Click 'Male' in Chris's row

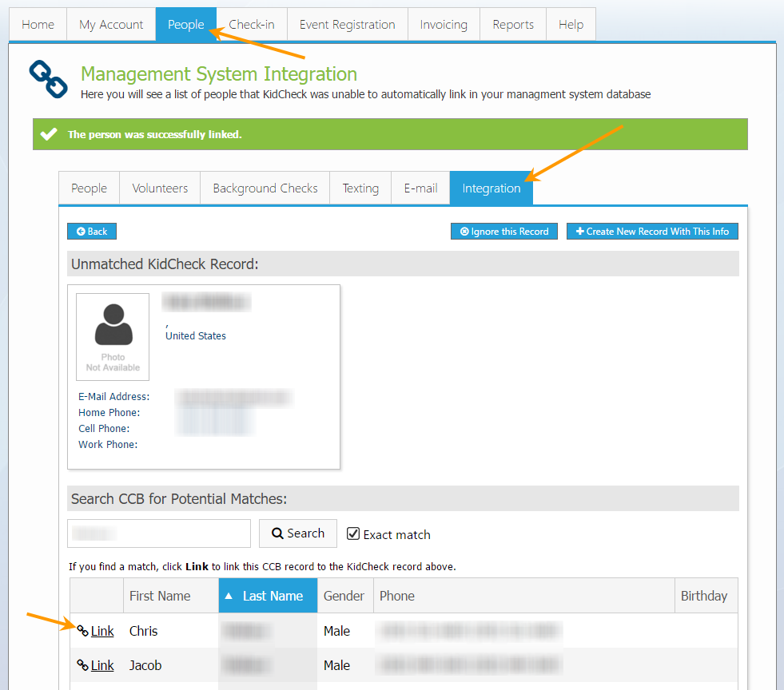click(336, 631)
